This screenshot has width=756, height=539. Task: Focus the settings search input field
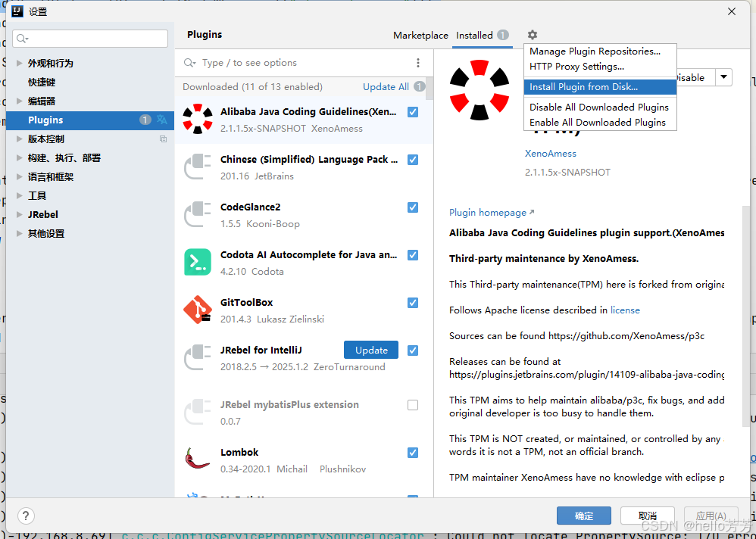click(91, 39)
